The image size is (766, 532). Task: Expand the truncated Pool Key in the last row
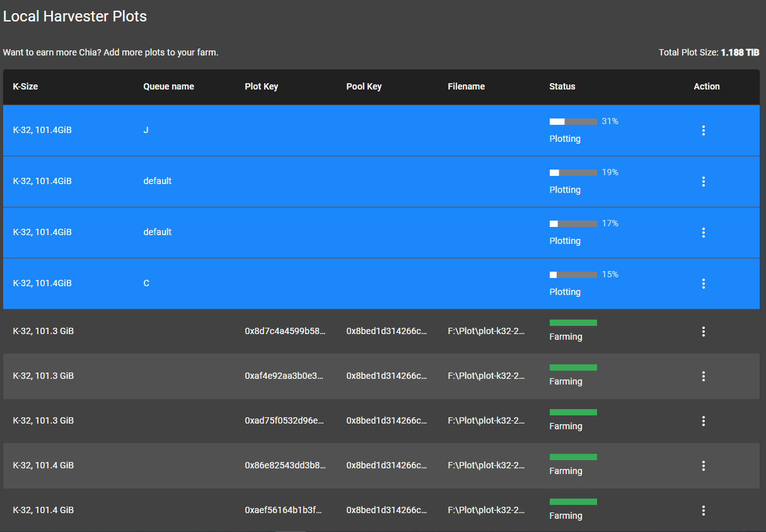click(x=386, y=511)
